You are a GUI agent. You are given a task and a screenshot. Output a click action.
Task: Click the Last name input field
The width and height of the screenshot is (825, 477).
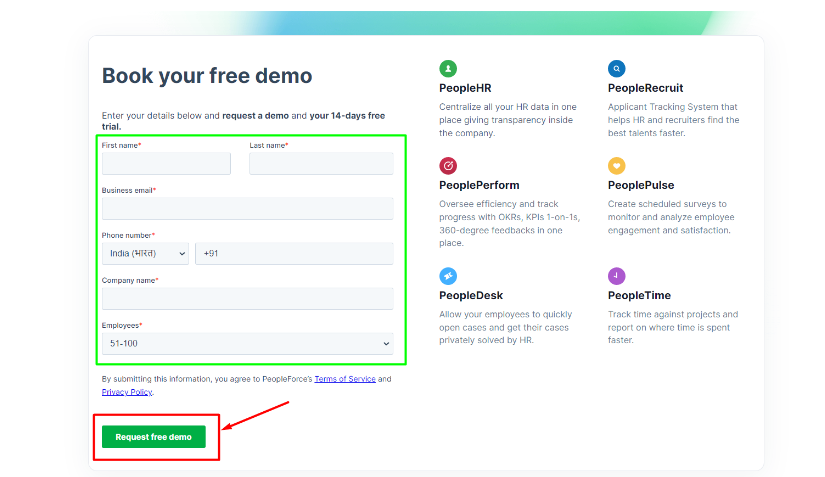[x=321, y=164]
